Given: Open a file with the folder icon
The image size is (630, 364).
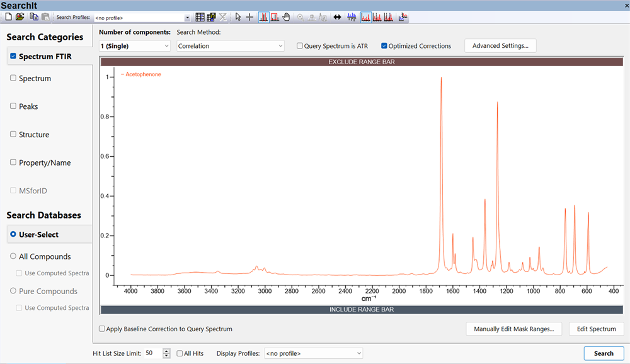Looking at the screenshot, I should pyautogui.click(x=20, y=17).
